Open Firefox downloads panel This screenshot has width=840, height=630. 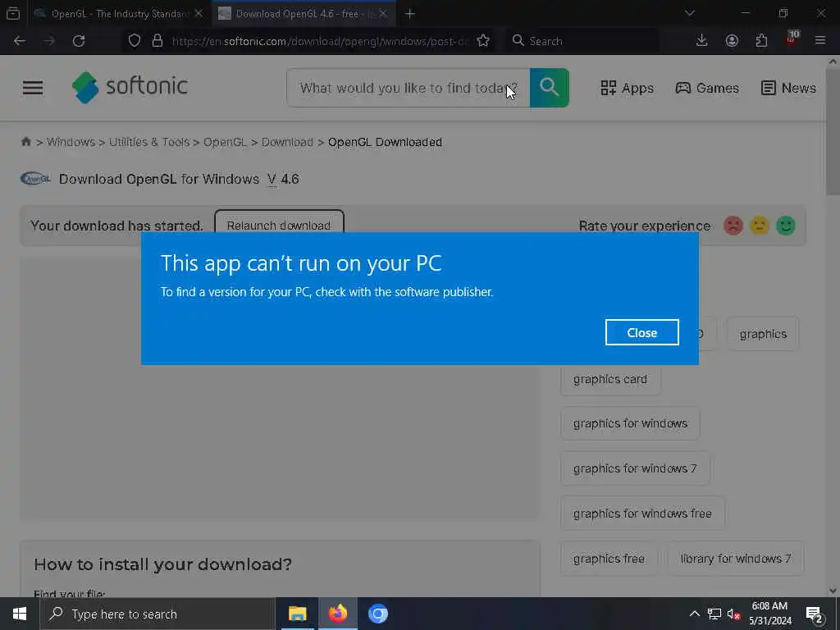click(702, 41)
